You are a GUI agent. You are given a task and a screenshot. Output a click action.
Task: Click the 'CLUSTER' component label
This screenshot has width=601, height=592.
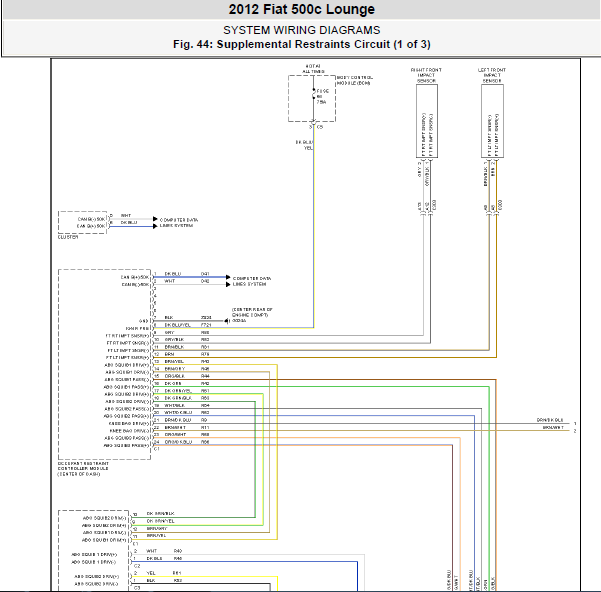pyautogui.click(x=68, y=237)
